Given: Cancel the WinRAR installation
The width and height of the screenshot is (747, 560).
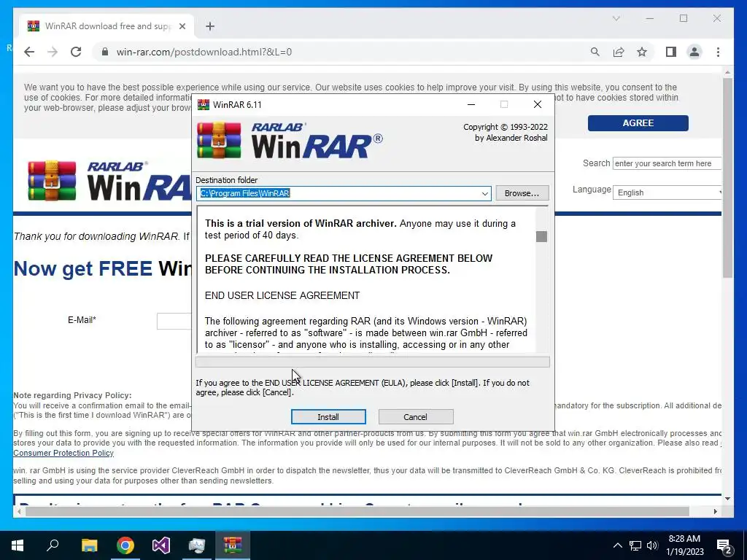Looking at the screenshot, I should pos(415,416).
